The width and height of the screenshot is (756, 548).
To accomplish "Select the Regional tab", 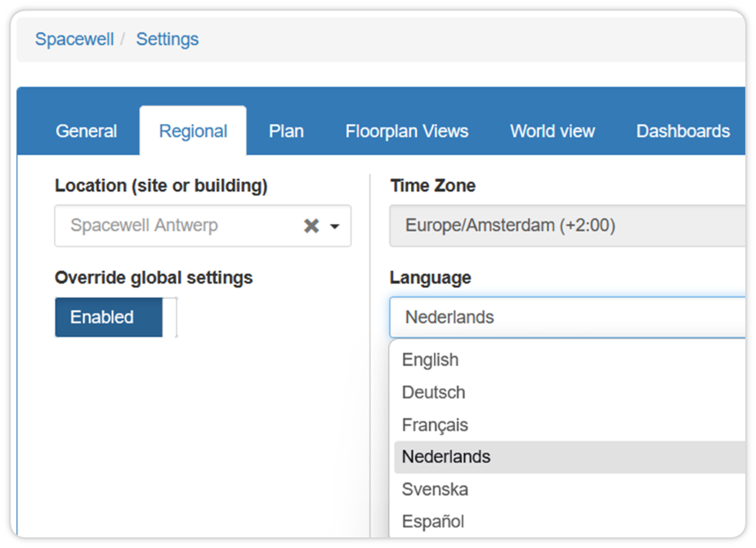I will (193, 131).
